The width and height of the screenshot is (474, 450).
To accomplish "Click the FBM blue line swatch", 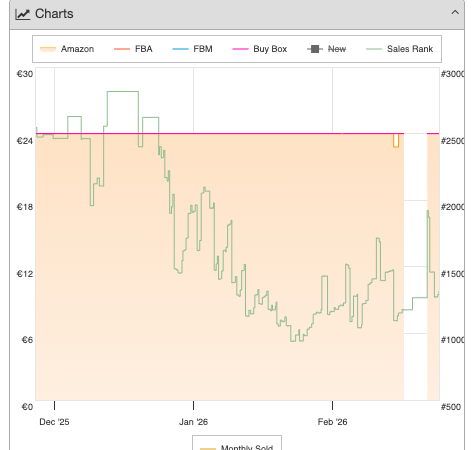I will tap(180, 49).
